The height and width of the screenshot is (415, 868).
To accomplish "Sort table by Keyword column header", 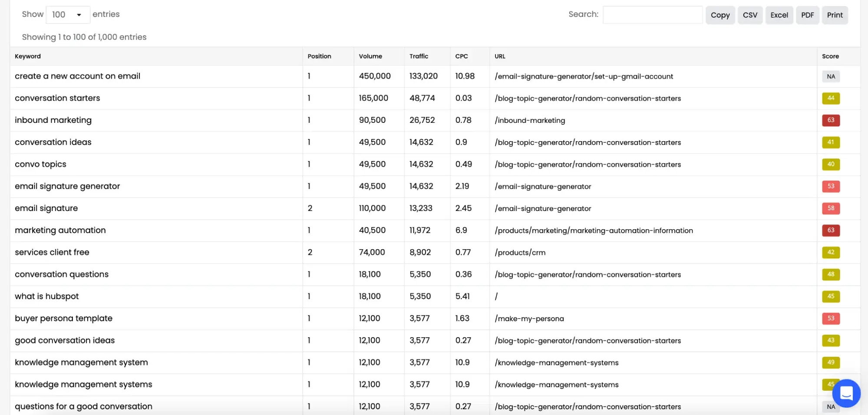I will (28, 56).
